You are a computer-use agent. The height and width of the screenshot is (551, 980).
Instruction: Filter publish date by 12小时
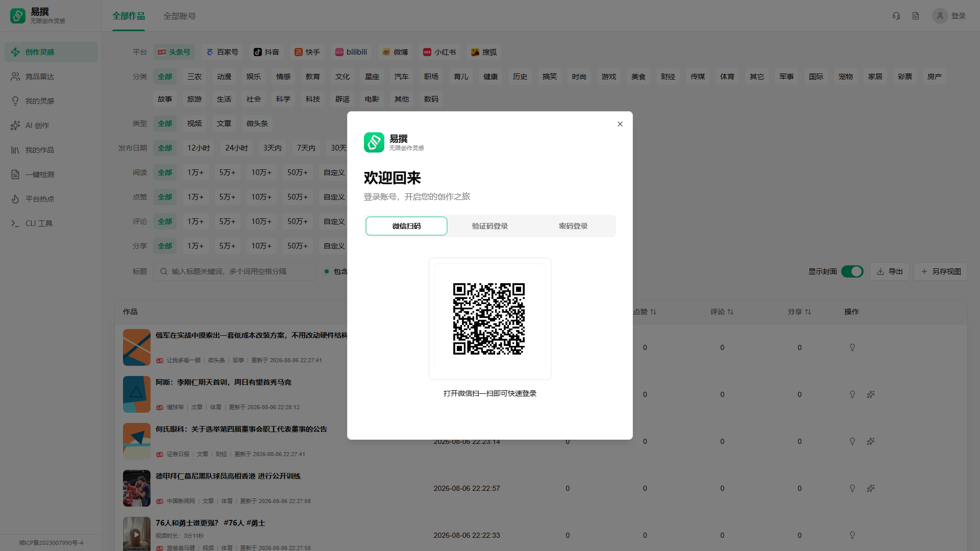click(199, 148)
